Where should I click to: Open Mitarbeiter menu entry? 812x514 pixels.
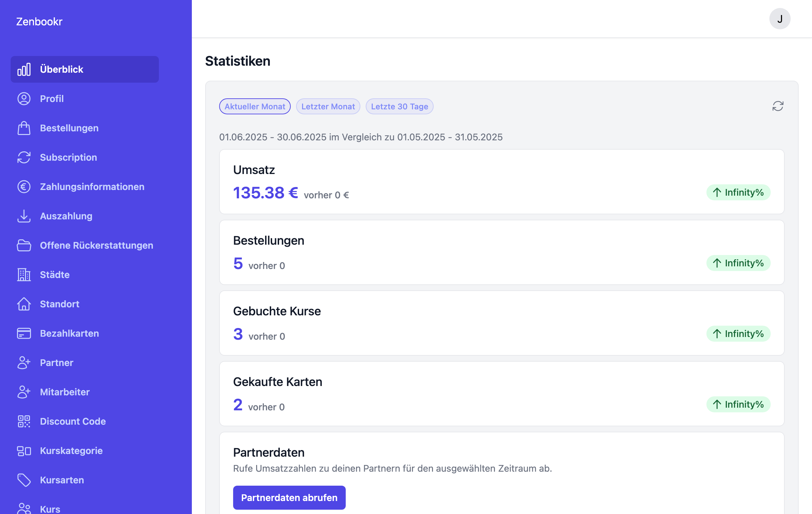pyautogui.click(x=85, y=392)
